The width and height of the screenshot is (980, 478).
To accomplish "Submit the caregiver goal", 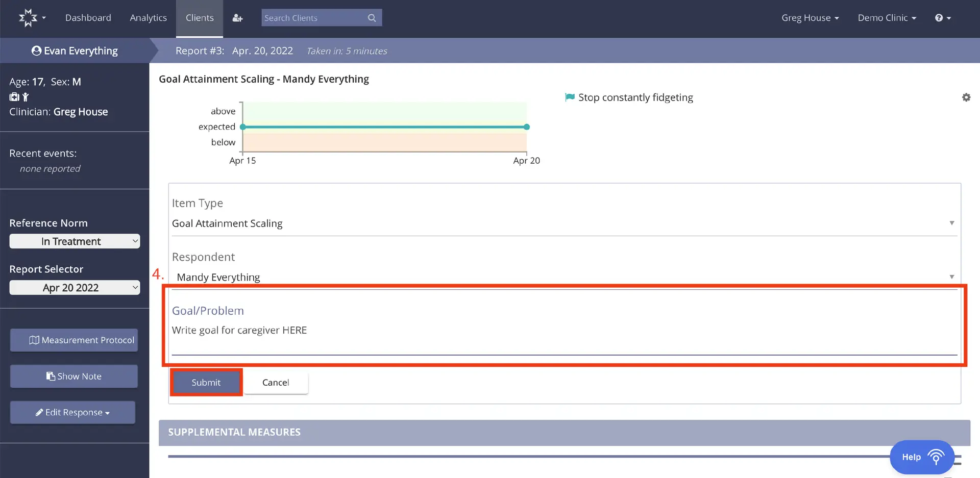I will point(206,382).
